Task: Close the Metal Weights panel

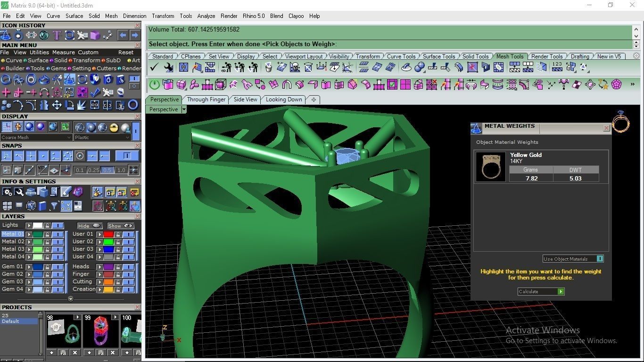Action: (606, 128)
